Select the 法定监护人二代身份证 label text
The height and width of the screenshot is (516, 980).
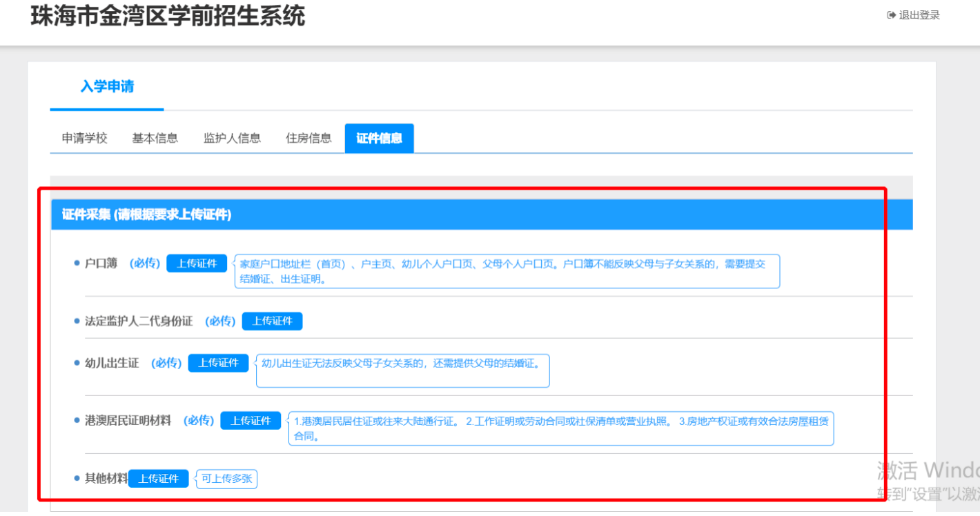tap(139, 321)
